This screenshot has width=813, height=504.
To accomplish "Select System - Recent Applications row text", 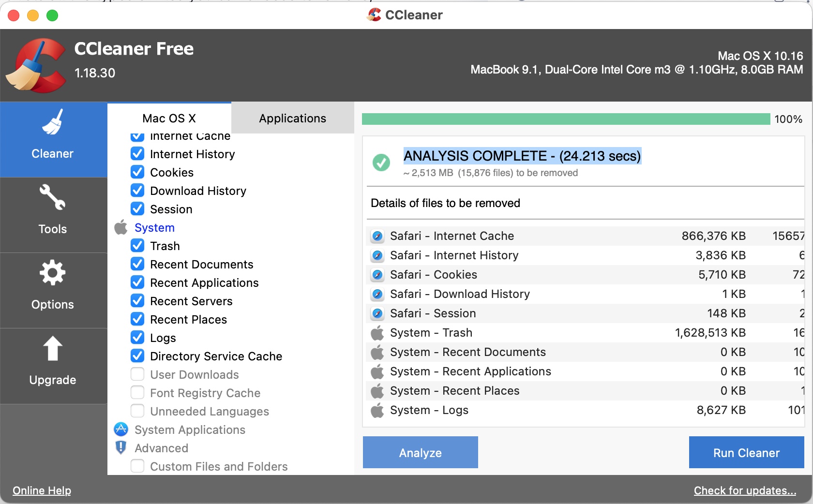I will 470,371.
